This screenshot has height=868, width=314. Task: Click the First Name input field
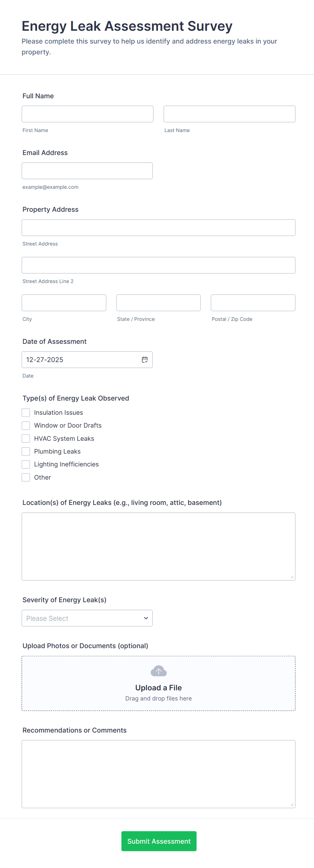tap(87, 114)
